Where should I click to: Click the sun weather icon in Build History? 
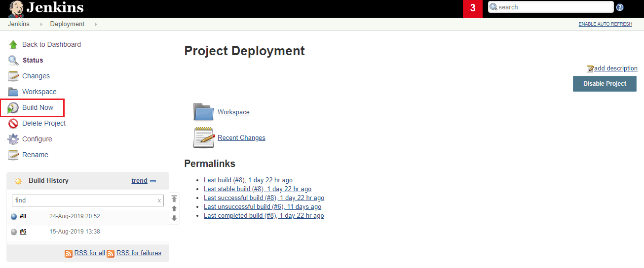click(18, 181)
